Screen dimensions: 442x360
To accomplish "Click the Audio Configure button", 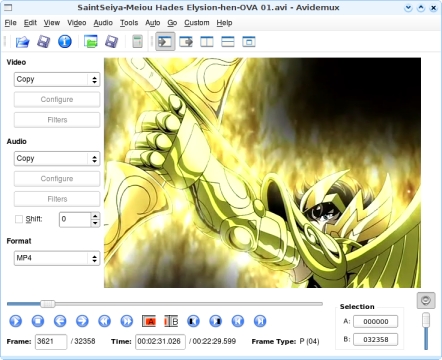I will [57, 179].
